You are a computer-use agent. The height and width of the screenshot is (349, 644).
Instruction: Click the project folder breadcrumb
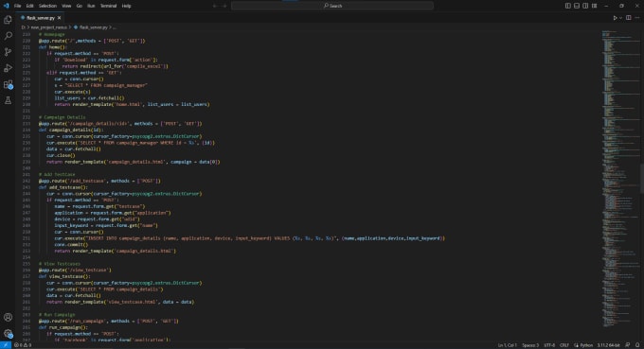(48, 27)
